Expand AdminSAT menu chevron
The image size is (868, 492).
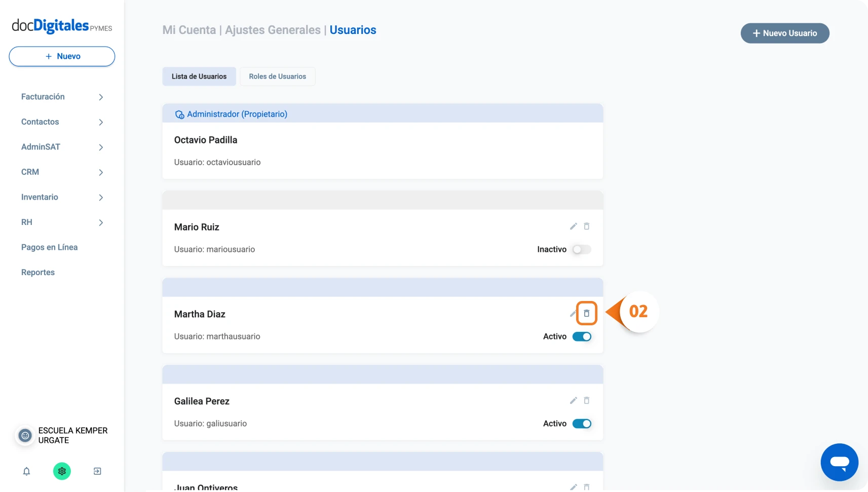coord(101,147)
